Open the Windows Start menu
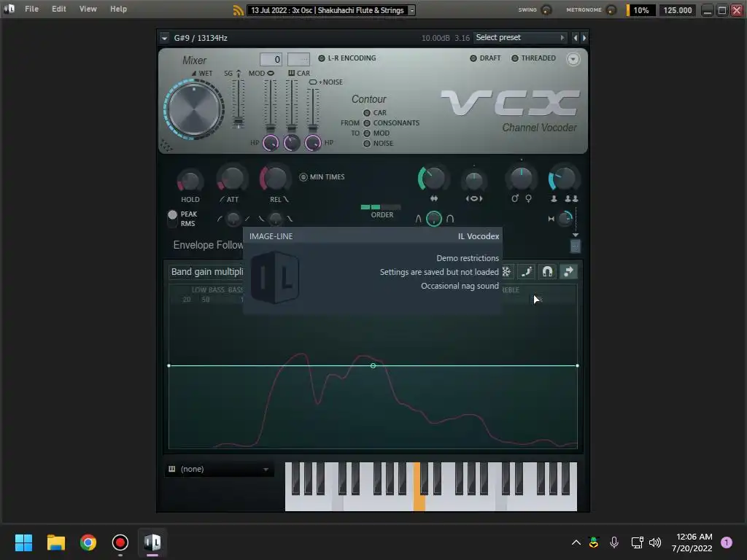 (x=23, y=542)
